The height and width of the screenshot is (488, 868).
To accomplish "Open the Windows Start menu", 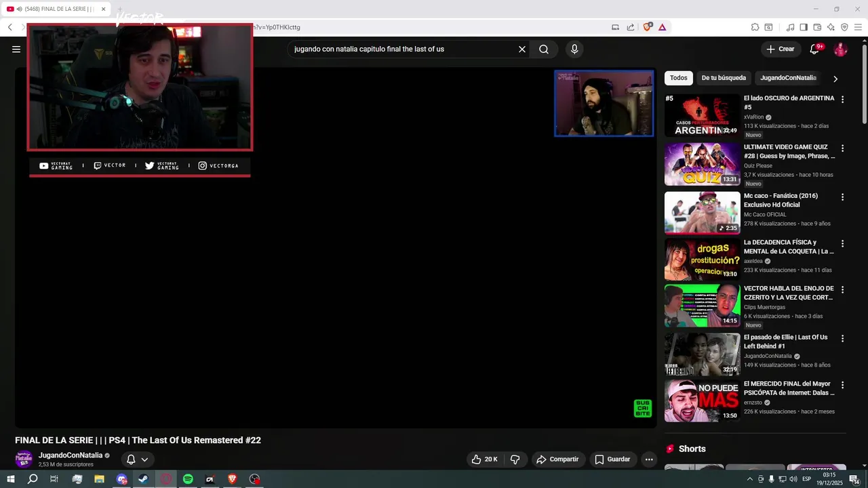I will (11, 479).
